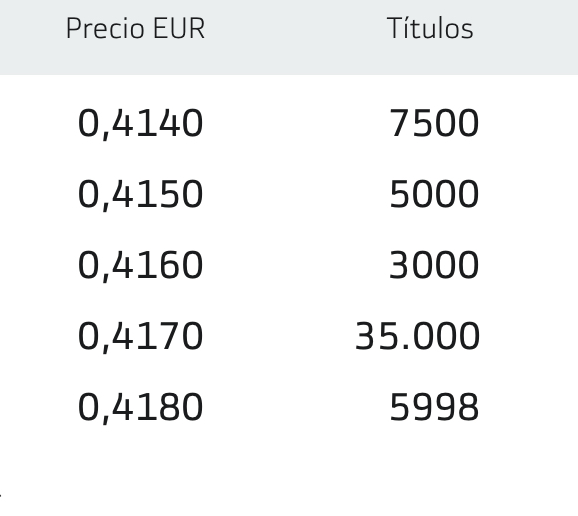Screen dimensions: 578x516
Task: Choose the 0,4160 price value
Action: coord(140,265)
